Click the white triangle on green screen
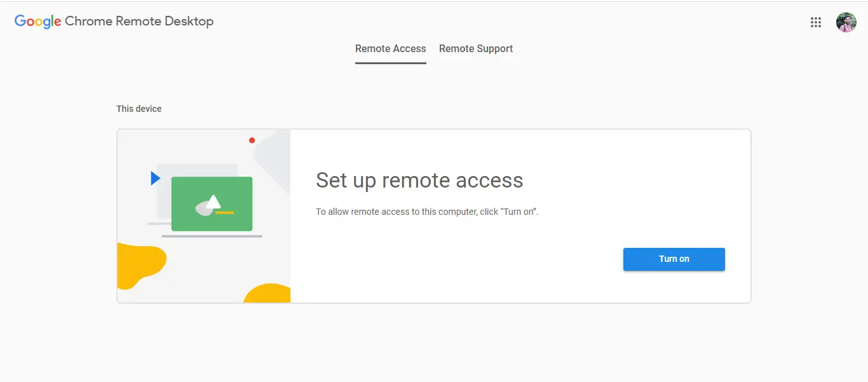 [x=214, y=201]
